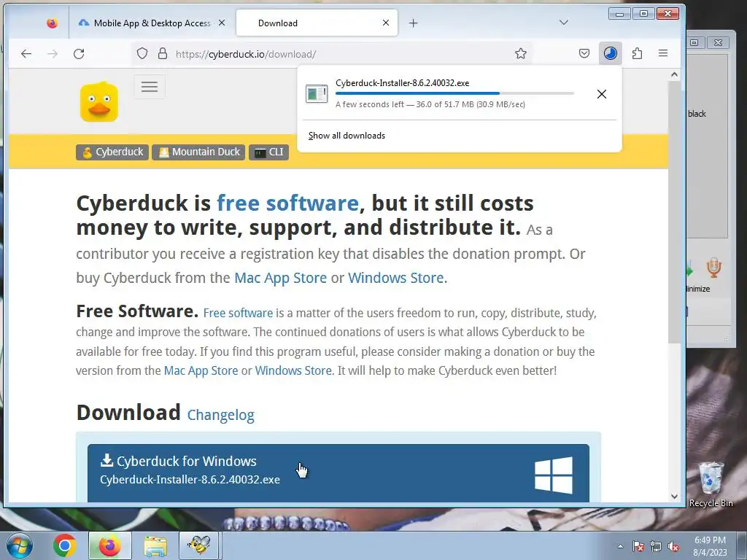Download Cyberduck for Windows installer
Viewport: 747px width, 560px height.
[x=338, y=472]
